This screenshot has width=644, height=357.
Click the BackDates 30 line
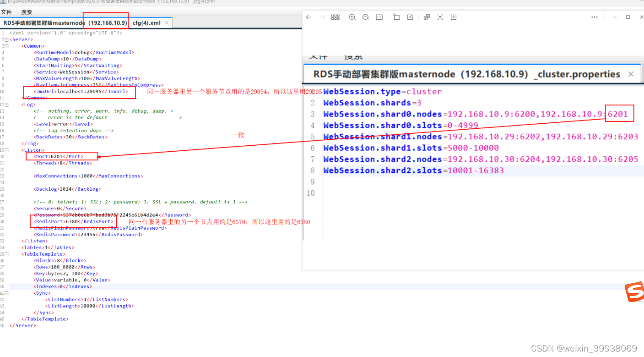pyautogui.click(x=70, y=137)
